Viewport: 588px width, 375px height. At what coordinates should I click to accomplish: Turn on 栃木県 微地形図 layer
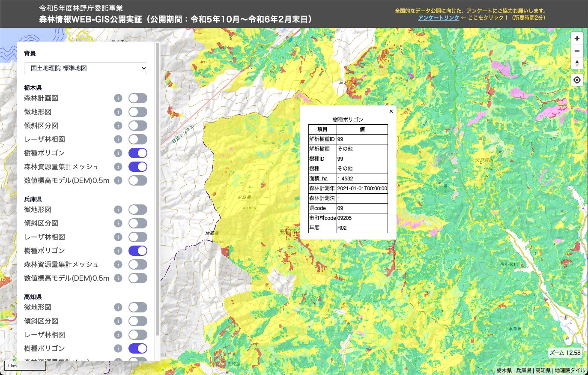point(138,112)
